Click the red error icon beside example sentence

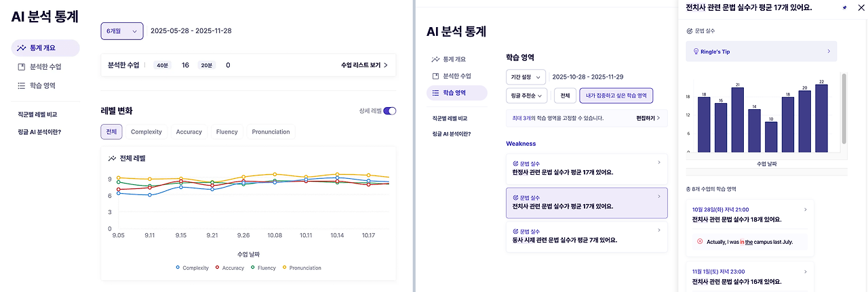[700, 241]
